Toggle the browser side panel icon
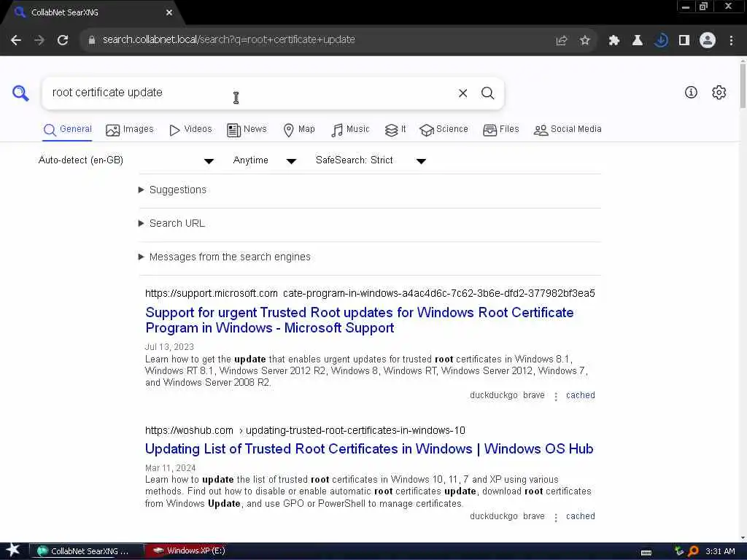747x560 pixels. [684, 41]
